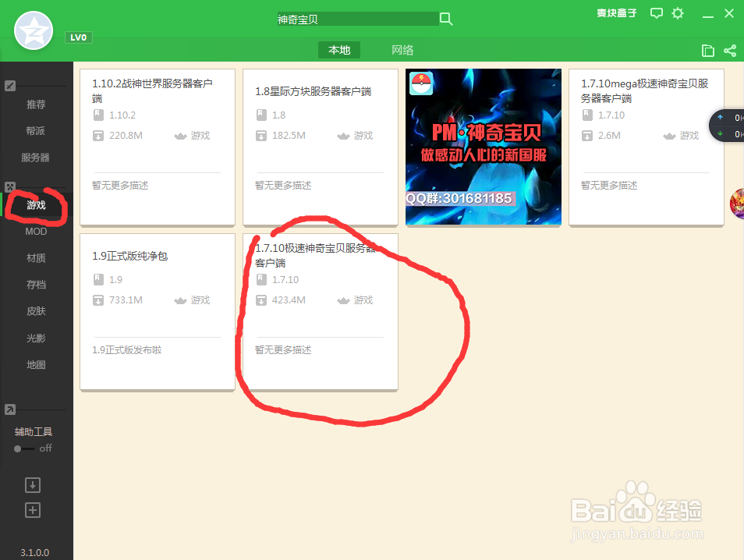Click the copy/folder icon below the close button
744x560 pixels.
tap(707, 50)
